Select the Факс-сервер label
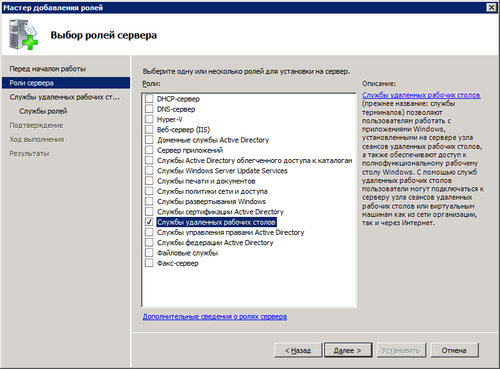The height and width of the screenshot is (369, 500). click(x=178, y=263)
